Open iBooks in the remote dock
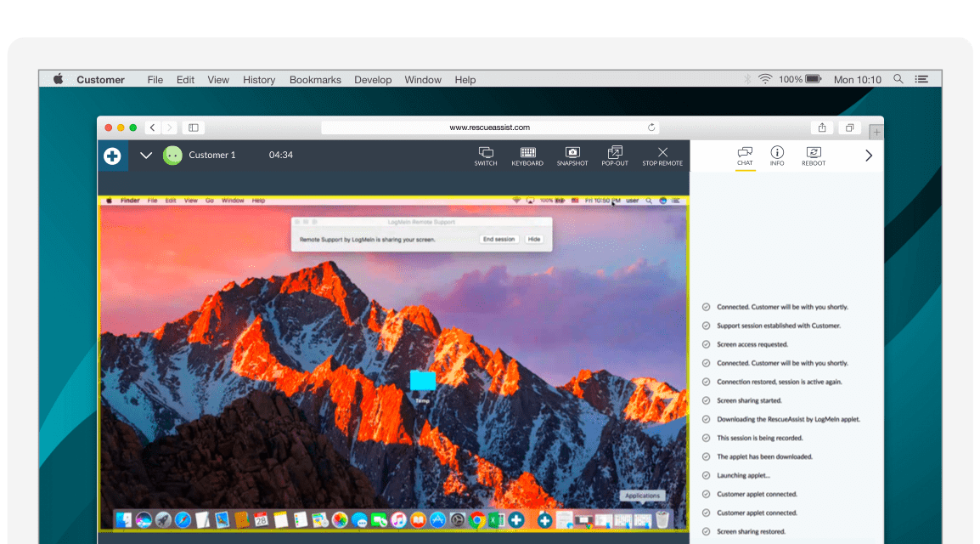The height and width of the screenshot is (544, 980). pyautogui.click(x=418, y=519)
